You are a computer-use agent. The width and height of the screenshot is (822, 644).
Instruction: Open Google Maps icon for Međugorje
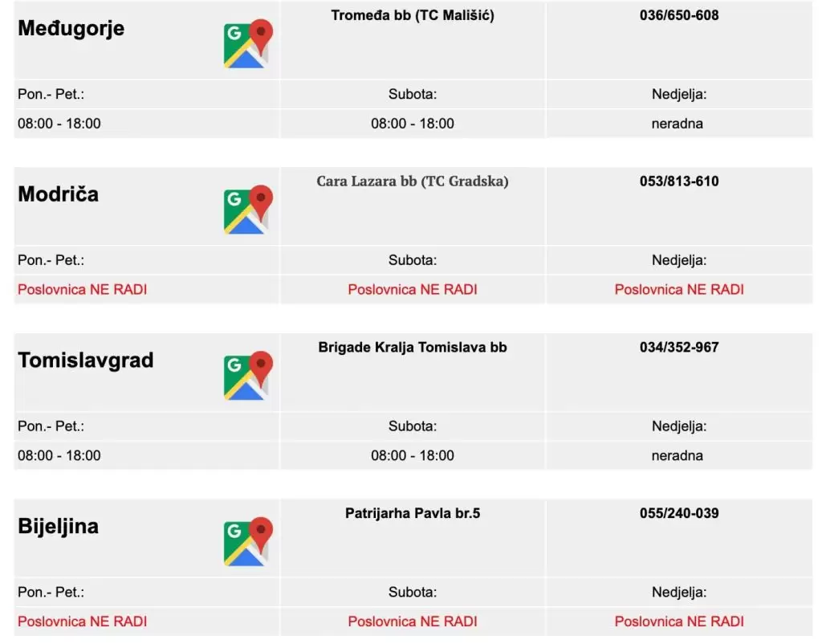click(248, 44)
